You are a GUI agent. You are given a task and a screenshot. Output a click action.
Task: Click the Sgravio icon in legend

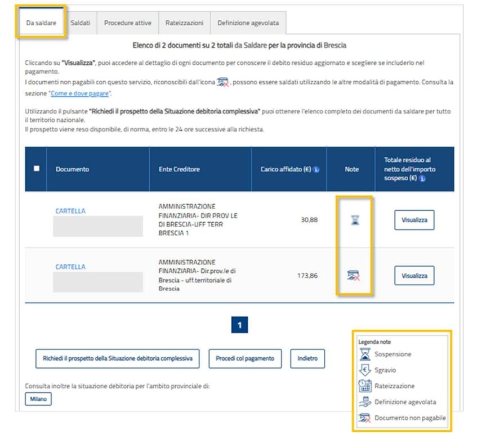click(365, 370)
